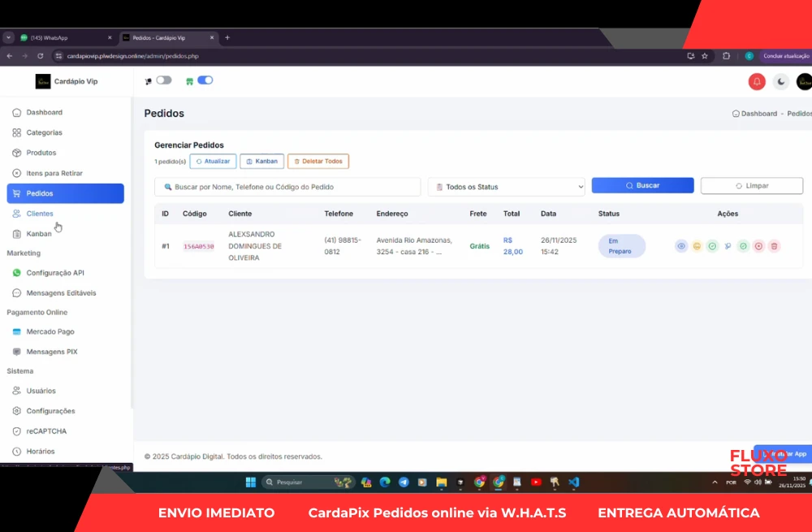The height and width of the screenshot is (532, 812).
Task: Click the eye icon to view order
Action: point(681,246)
